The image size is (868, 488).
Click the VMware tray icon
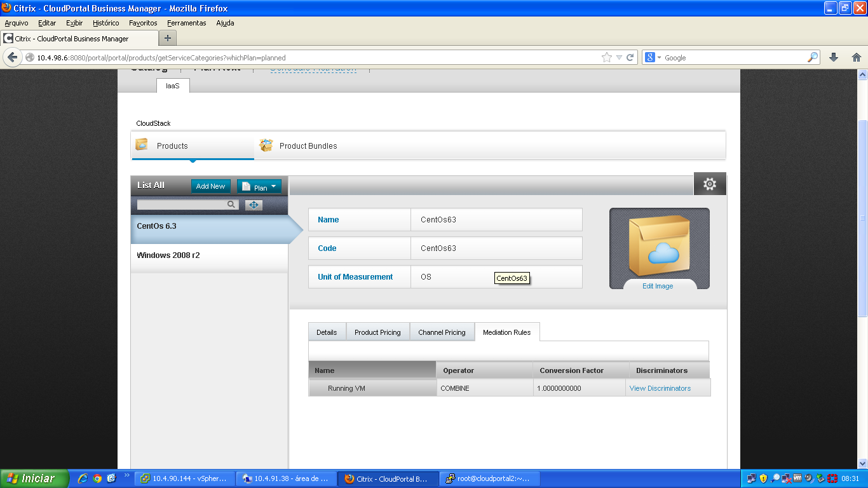pos(797,478)
